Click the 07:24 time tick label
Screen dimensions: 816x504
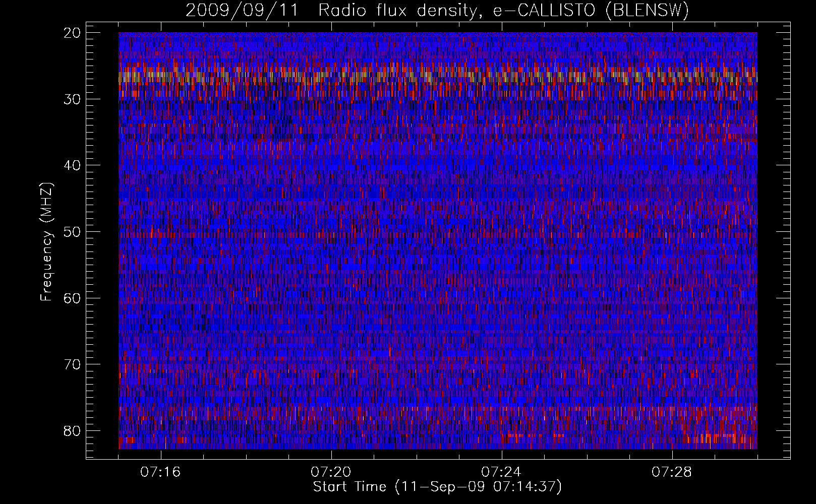coord(502,472)
